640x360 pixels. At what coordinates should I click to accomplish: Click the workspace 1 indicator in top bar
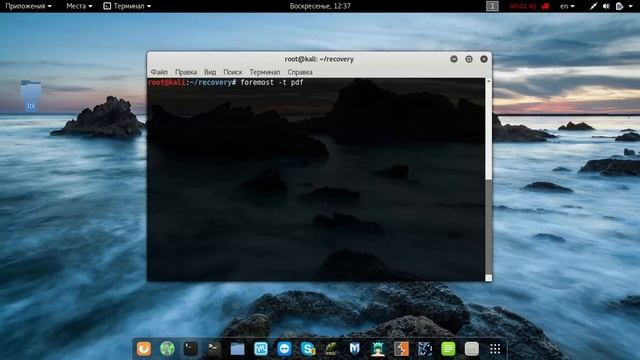tap(492, 6)
